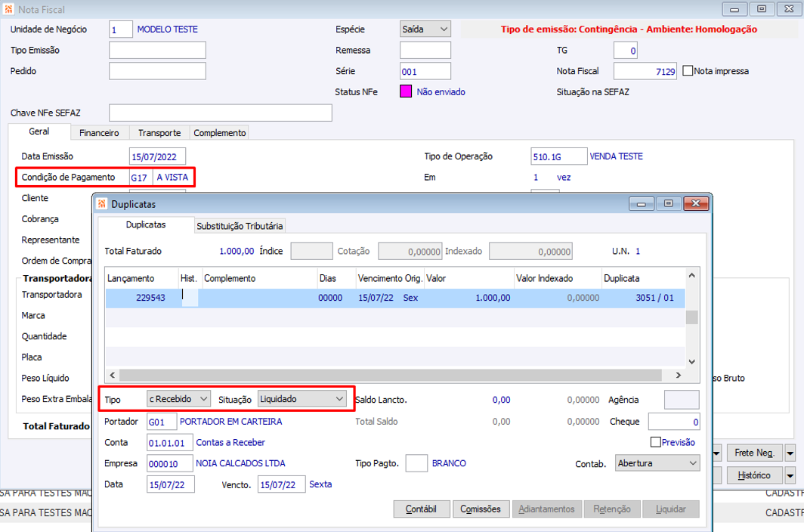
Task: Click the Agência input field
Action: 682,400
